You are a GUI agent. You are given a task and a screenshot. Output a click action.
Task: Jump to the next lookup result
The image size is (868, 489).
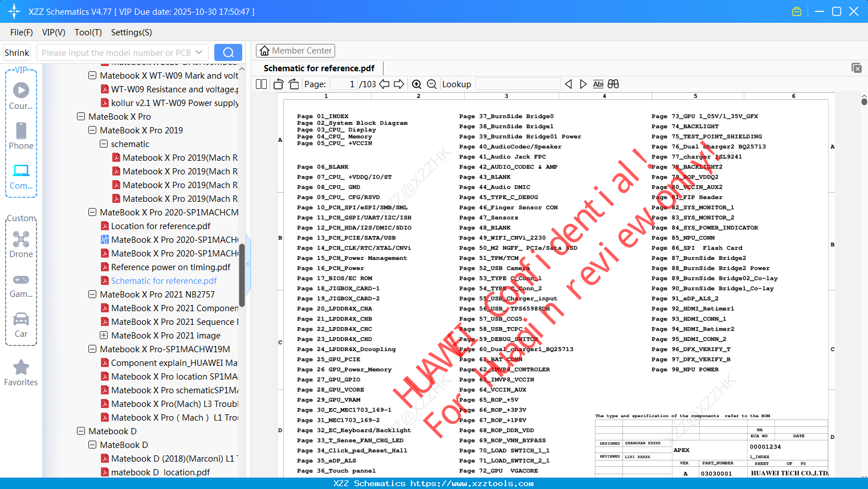[x=583, y=84]
